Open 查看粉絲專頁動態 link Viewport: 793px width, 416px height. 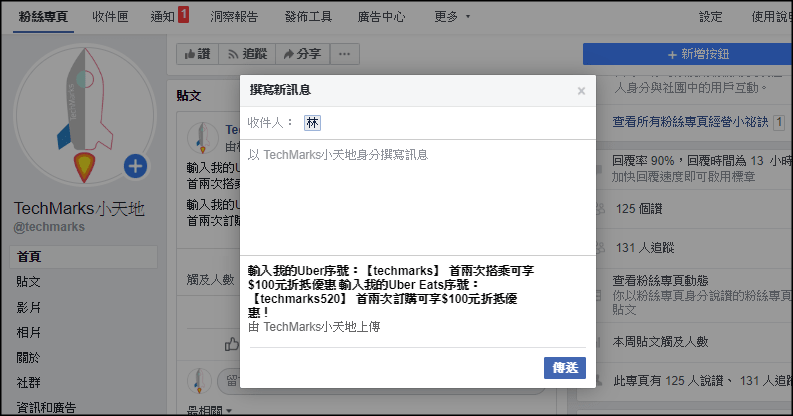click(660, 281)
